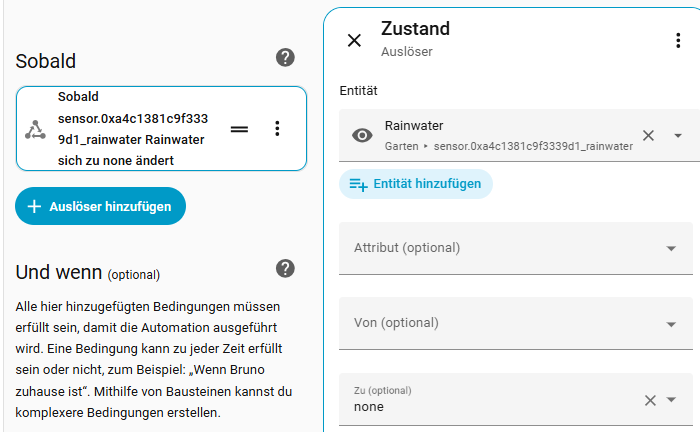
Task: Grab the drag handle on the trigger card
Action: 239,129
